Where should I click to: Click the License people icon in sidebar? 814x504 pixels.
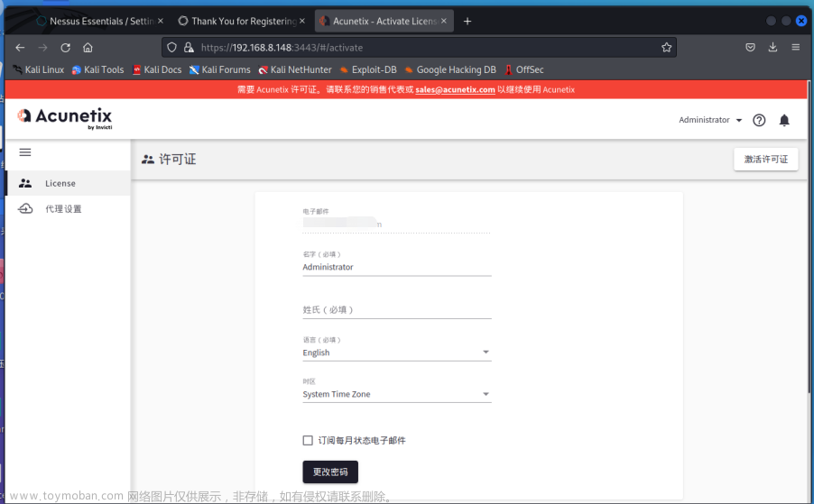pos(25,183)
